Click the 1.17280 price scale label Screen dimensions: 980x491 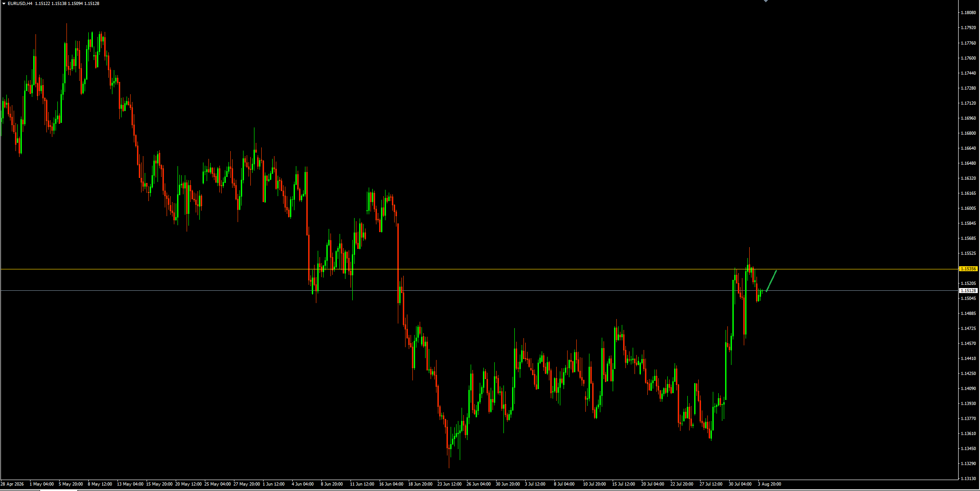coord(968,88)
